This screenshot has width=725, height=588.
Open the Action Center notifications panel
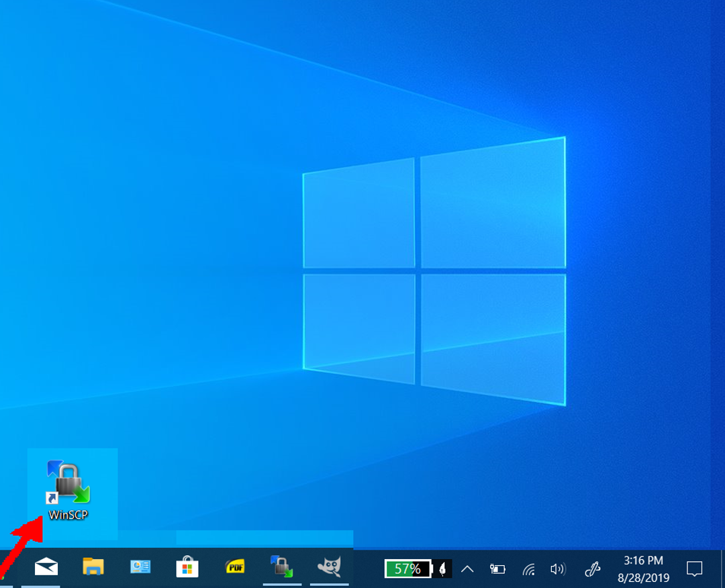(x=694, y=569)
